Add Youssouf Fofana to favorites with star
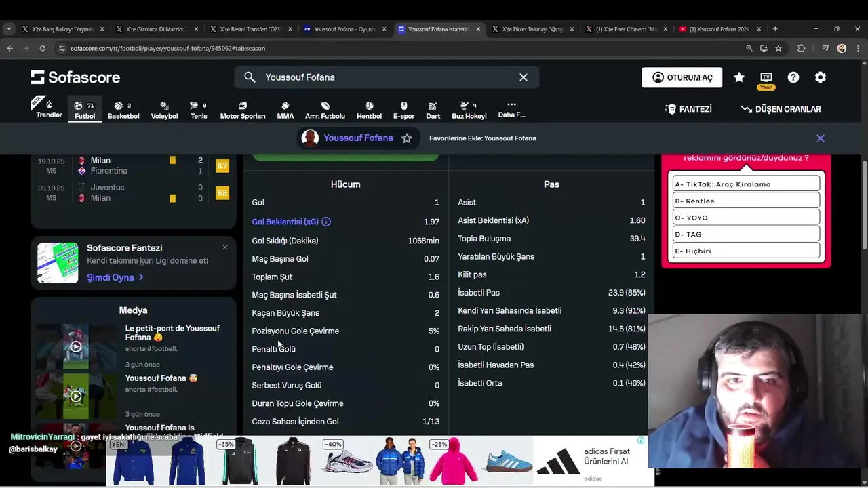This screenshot has width=868, height=488. click(407, 138)
